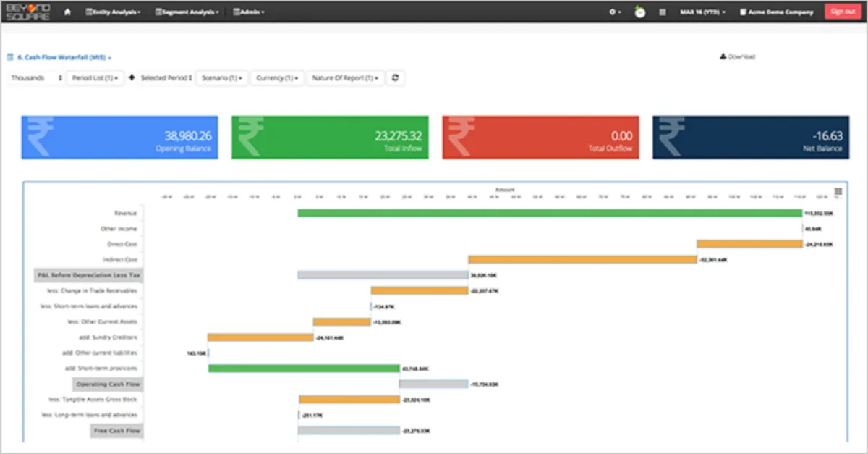The height and width of the screenshot is (454, 868).
Task: Click the grey Free Cash Flow bar
Action: pos(349,430)
